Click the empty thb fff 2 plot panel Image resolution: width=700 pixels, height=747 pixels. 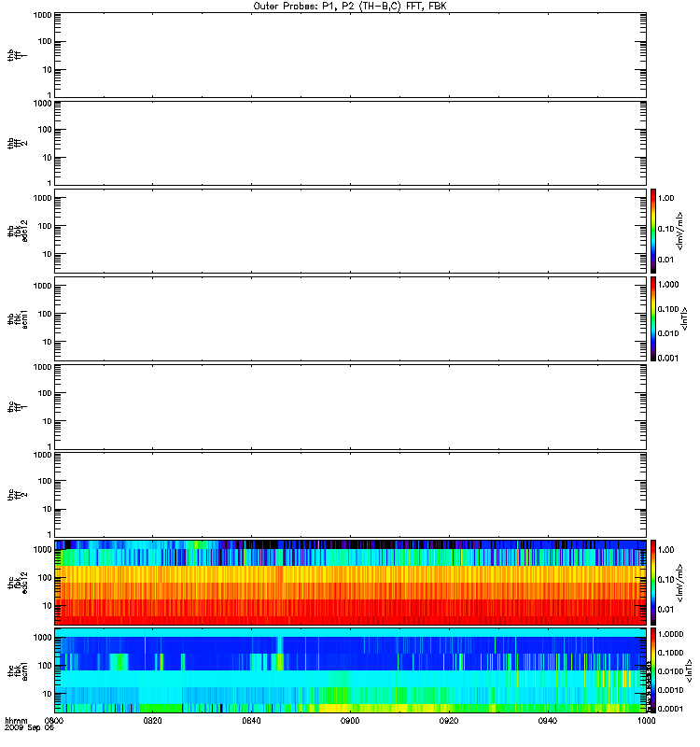tap(351, 143)
